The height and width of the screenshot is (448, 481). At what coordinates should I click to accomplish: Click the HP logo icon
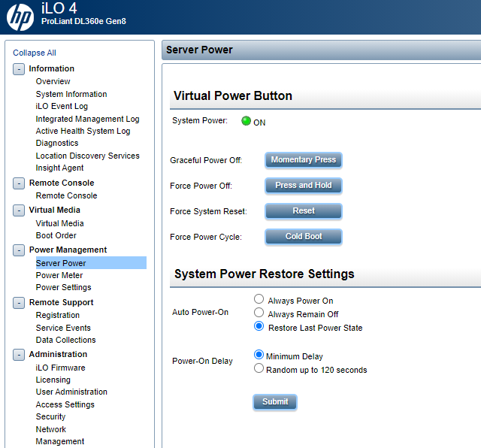(x=20, y=17)
